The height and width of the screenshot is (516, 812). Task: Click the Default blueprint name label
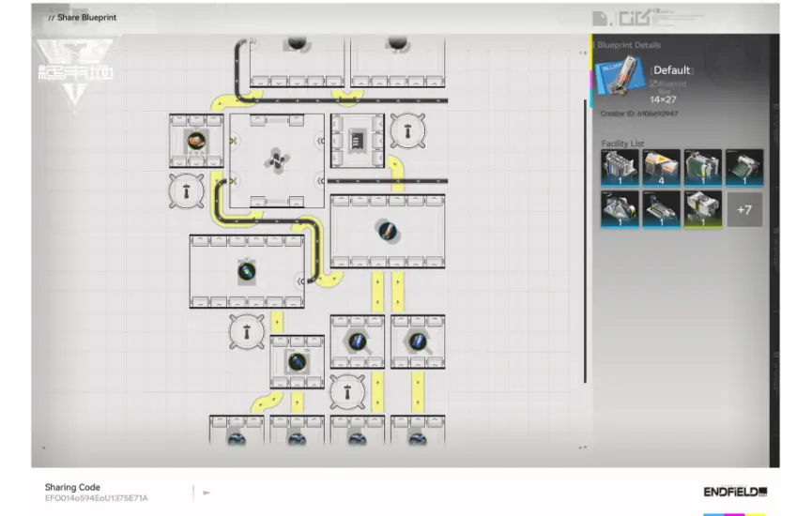coord(672,70)
